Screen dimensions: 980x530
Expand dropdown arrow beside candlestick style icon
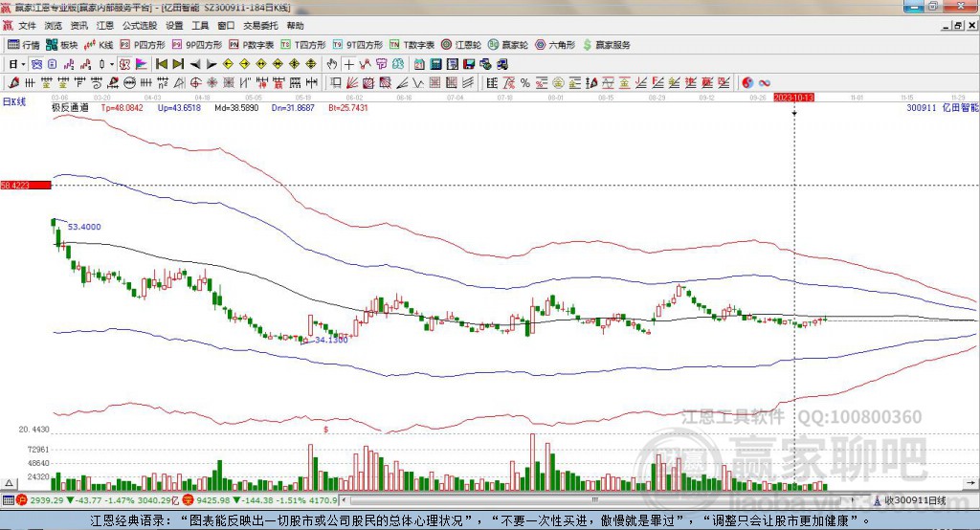[x=113, y=64]
